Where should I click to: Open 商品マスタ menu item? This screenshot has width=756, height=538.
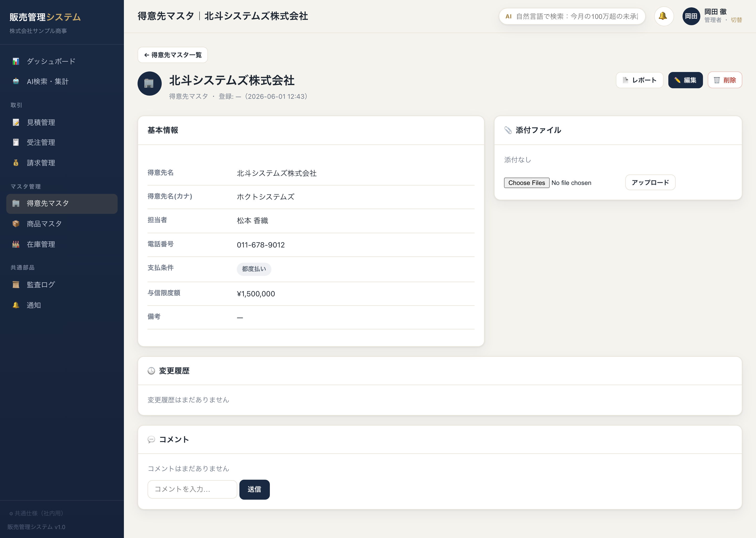[62, 224]
